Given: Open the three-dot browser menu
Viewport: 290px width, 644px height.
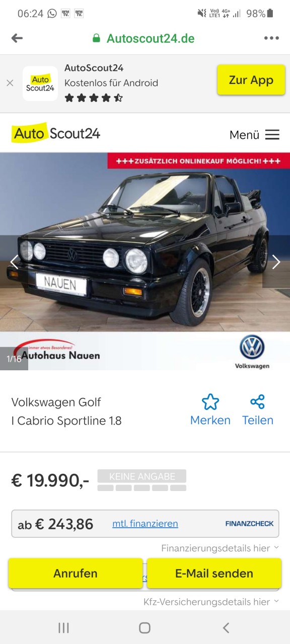Looking at the screenshot, I should [x=271, y=38].
